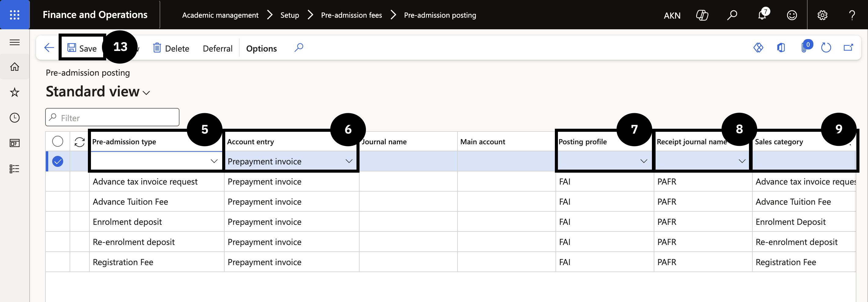The height and width of the screenshot is (302, 868).
Task: Click Posting profile column header
Action: tap(582, 142)
